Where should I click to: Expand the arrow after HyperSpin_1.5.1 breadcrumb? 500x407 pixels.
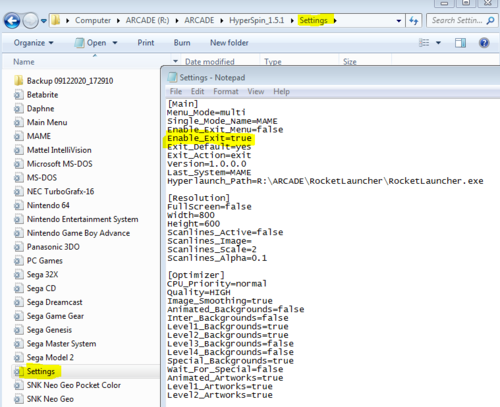[292, 21]
